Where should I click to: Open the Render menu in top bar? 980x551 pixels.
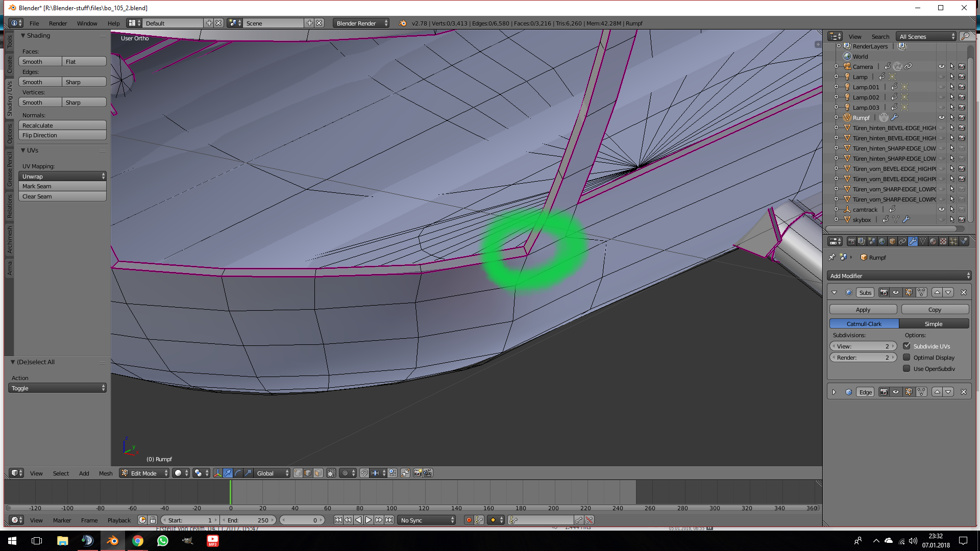(x=58, y=23)
